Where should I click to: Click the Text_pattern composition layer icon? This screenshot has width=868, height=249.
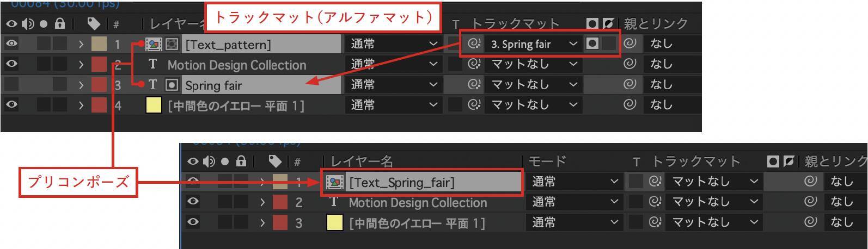click(154, 44)
